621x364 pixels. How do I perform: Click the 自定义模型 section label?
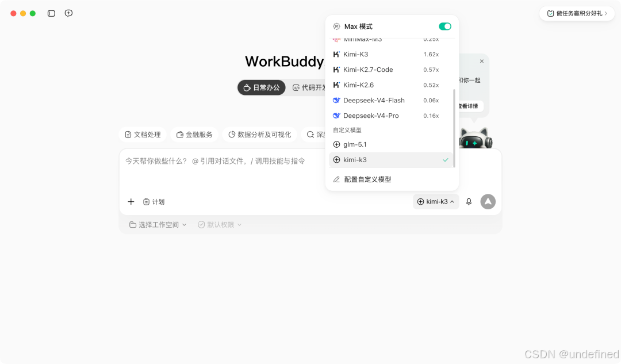[347, 130]
